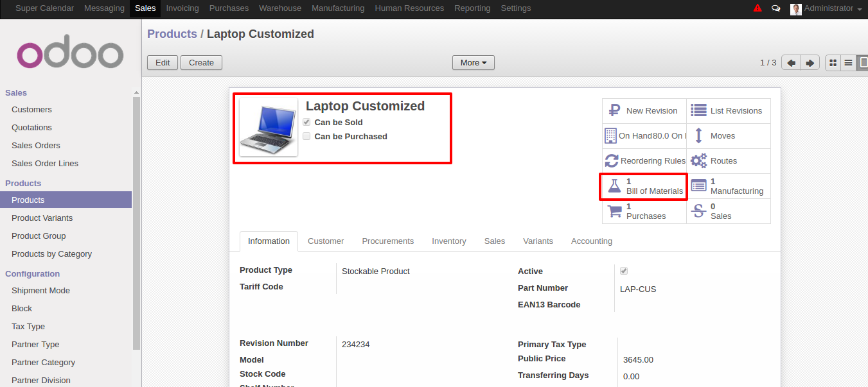Switch to Inventory tab
868x387 pixels.
coord(449,241)
